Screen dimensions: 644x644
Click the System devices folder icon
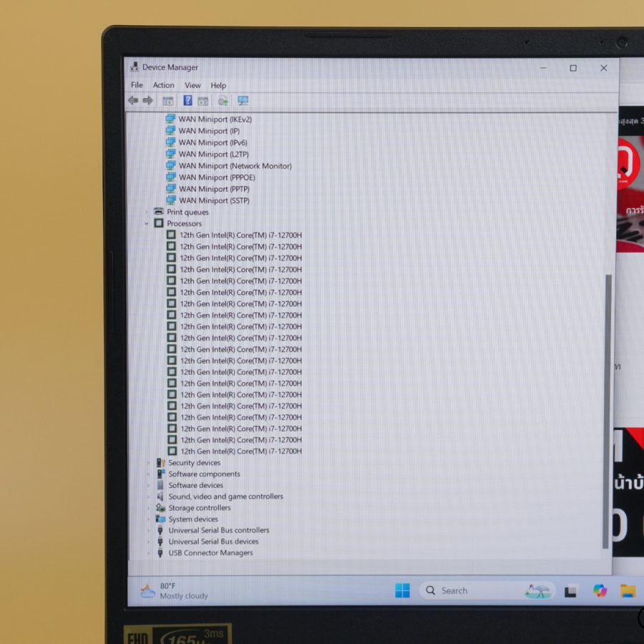click(x=160, y=519)
